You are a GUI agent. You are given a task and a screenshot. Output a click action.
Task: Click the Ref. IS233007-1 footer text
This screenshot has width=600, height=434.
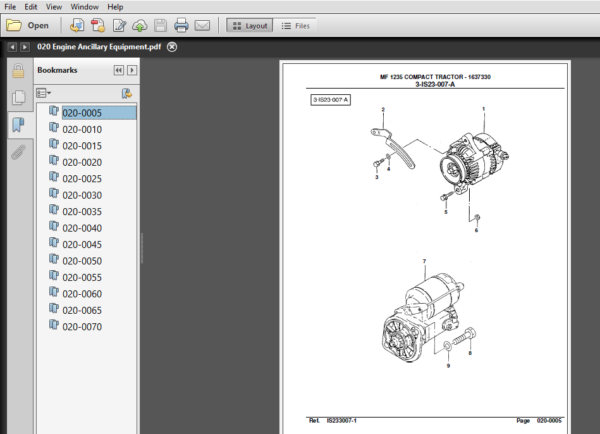coord(333,421)
